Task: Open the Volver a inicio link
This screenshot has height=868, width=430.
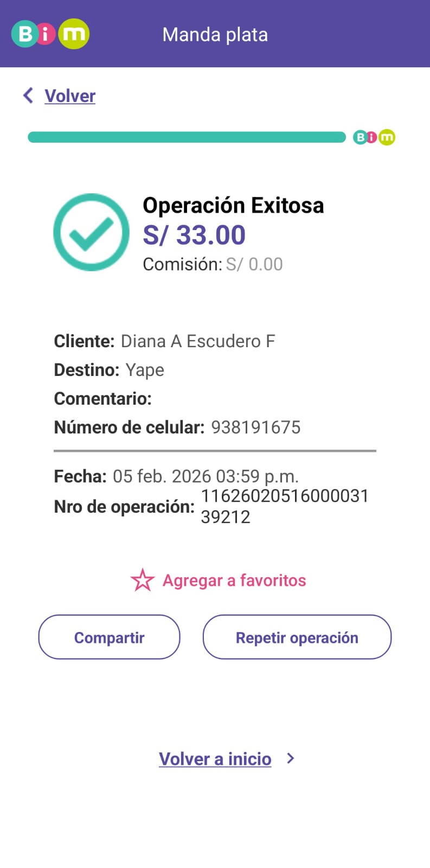Action: click(215, 758)
